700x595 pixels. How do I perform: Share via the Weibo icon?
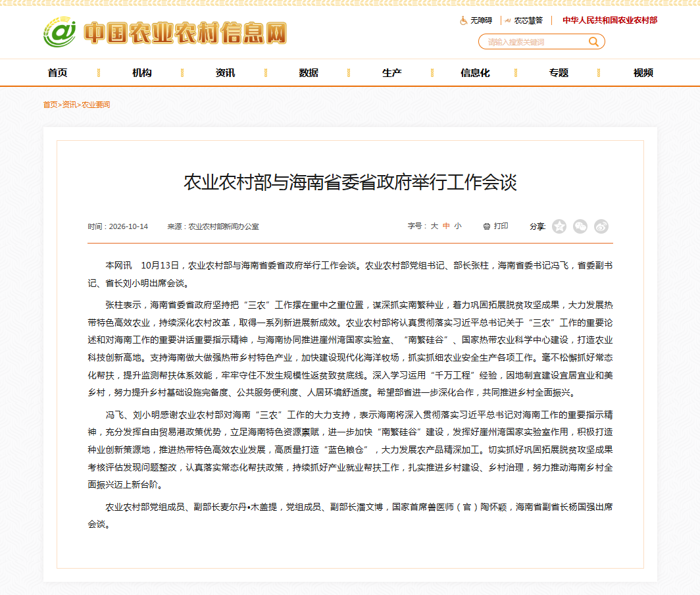601,226
